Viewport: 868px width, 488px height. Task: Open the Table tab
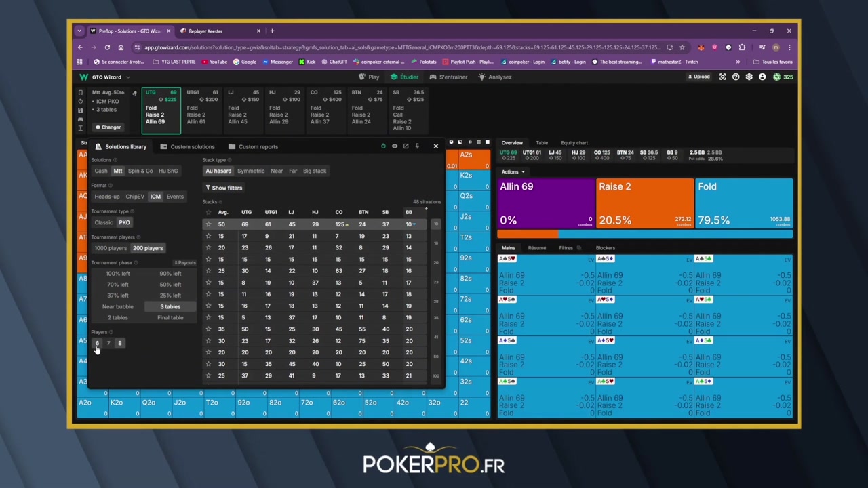pos(542,143)
